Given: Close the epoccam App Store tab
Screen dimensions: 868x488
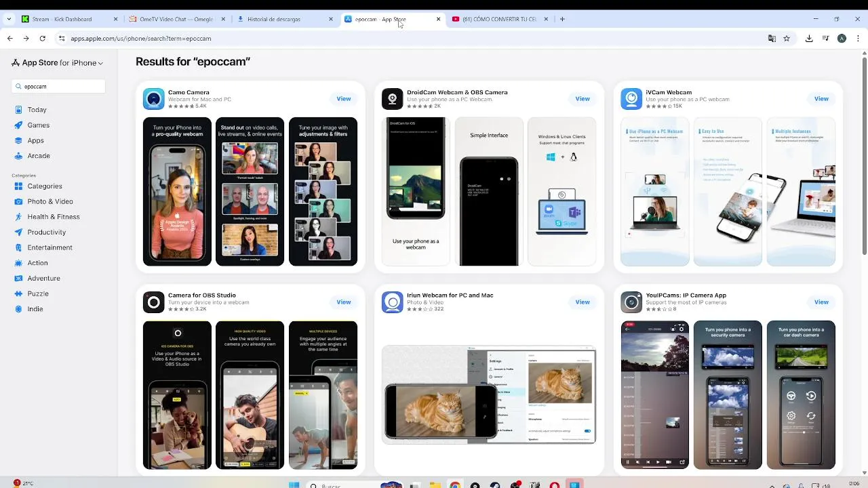Looking at the screenshot, I should click(438, 19).
